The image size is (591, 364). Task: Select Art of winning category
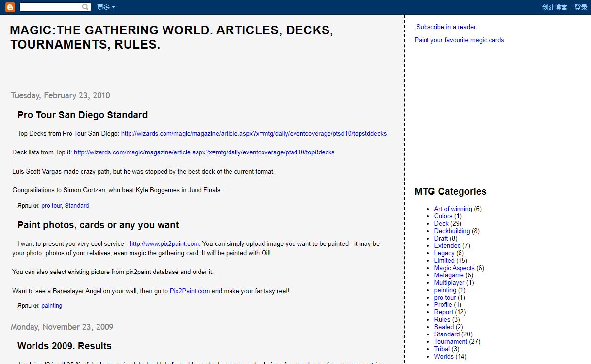coord(453,209)
